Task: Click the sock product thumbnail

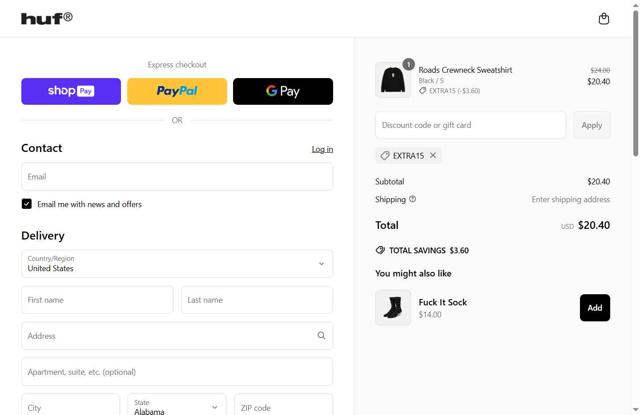Action: coord(393,308)
